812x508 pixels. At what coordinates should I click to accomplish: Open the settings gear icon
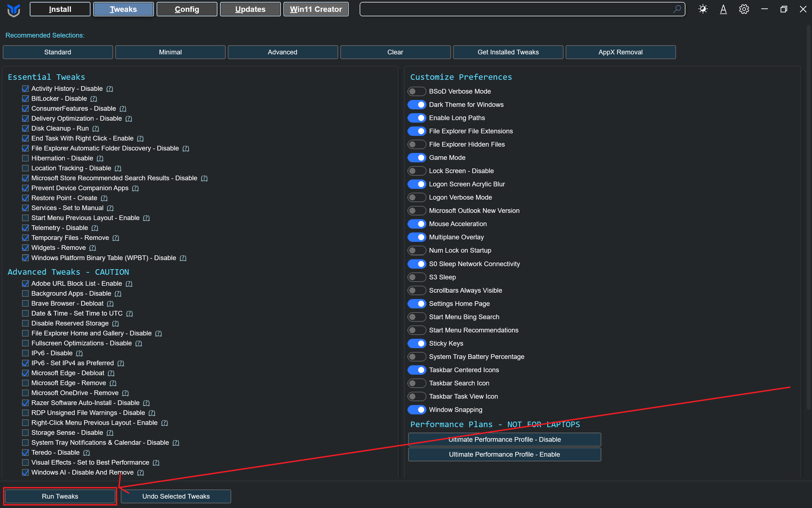[744, 9]
